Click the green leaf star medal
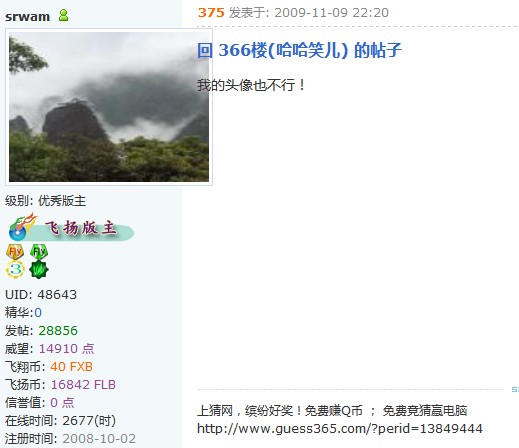The image size is (519, 448). [x=39, y=270]
